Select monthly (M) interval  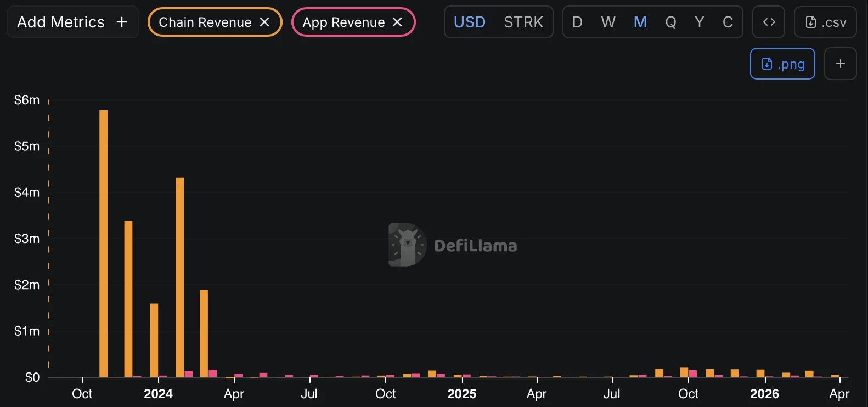[640, 22]
